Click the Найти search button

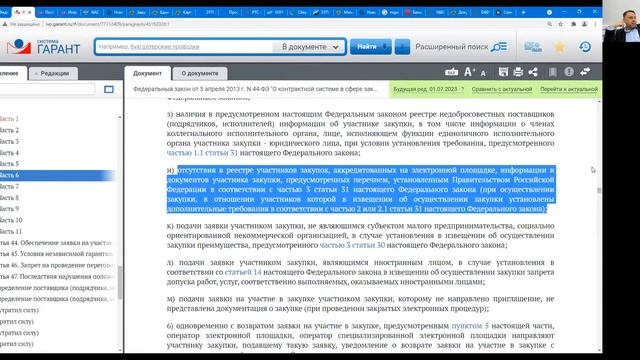point(371,47)
